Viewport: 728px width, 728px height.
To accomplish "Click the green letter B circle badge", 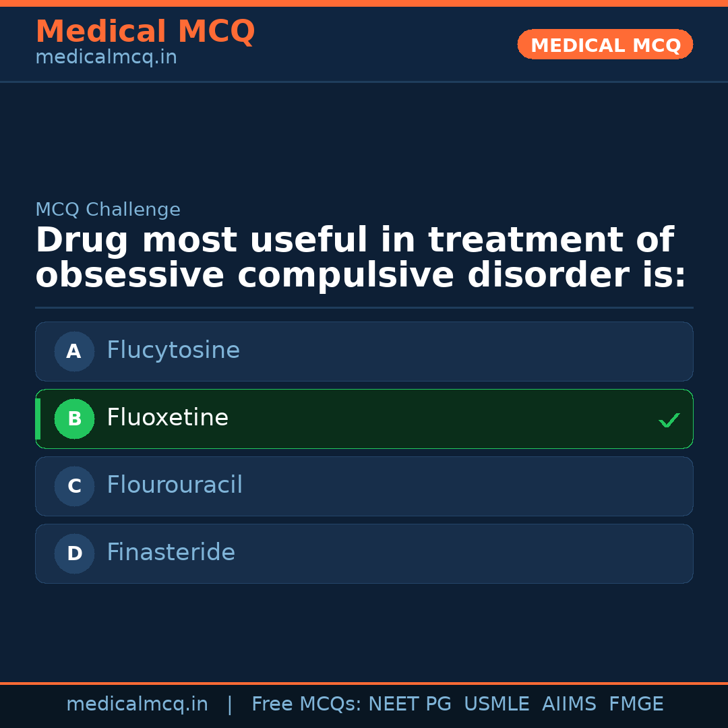I will point(74,419).
